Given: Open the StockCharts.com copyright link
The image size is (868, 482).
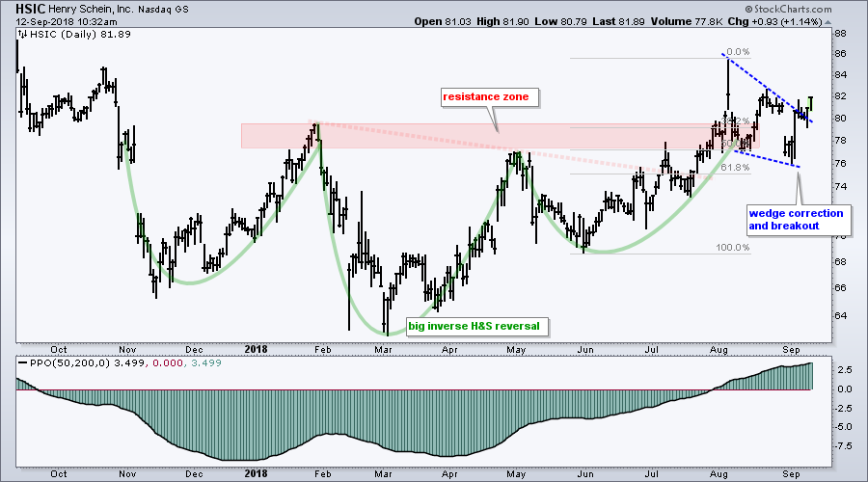Looking at the screenshot, I should click(788, 9).
